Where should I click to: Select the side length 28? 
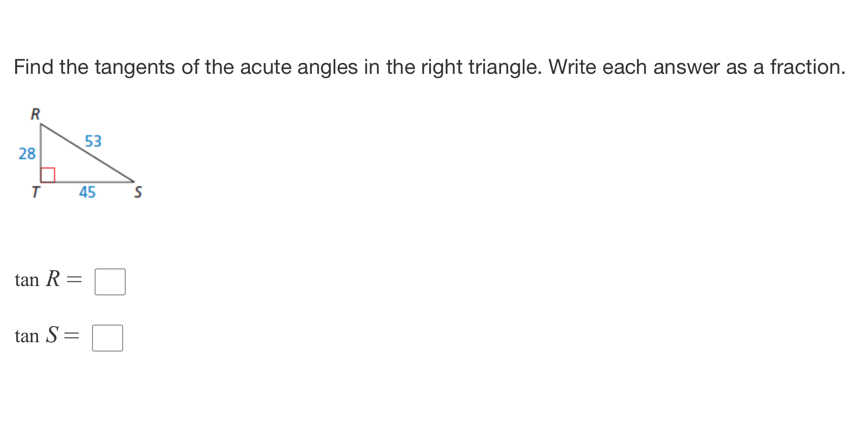pos(27,153)
